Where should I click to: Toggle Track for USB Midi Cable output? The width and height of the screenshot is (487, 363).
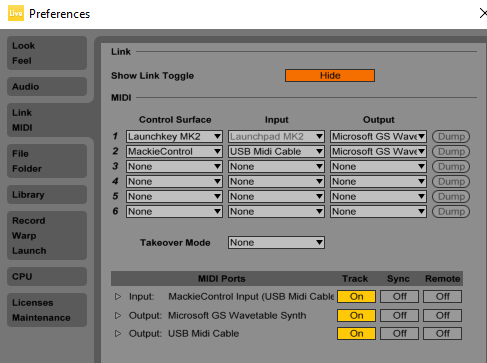tap(356, 333)
